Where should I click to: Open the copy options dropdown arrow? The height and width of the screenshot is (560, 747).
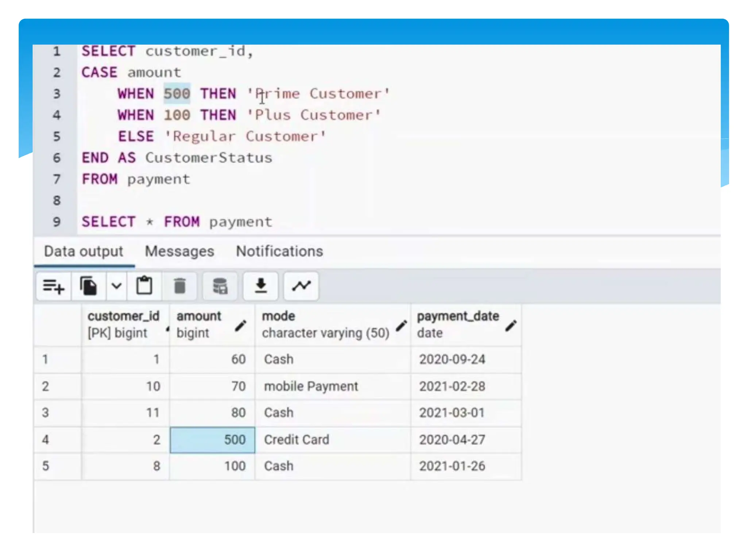click(116, 286)
